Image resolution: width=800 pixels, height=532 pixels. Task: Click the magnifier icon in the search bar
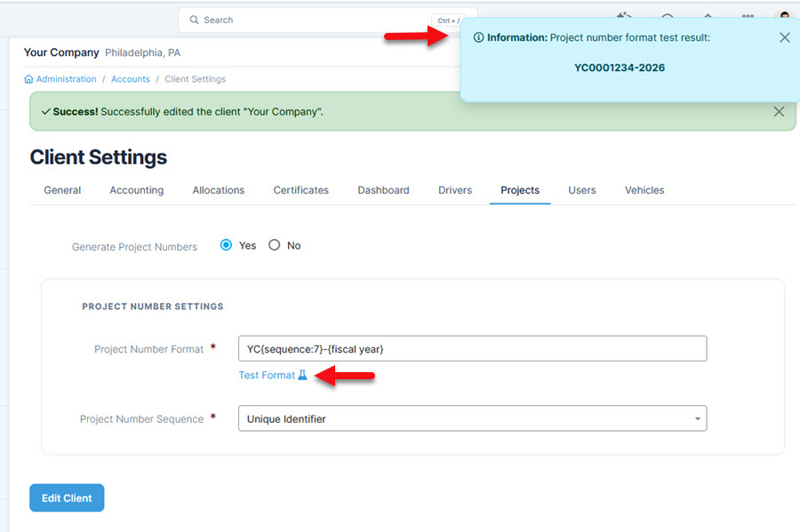tap(193, 20)
